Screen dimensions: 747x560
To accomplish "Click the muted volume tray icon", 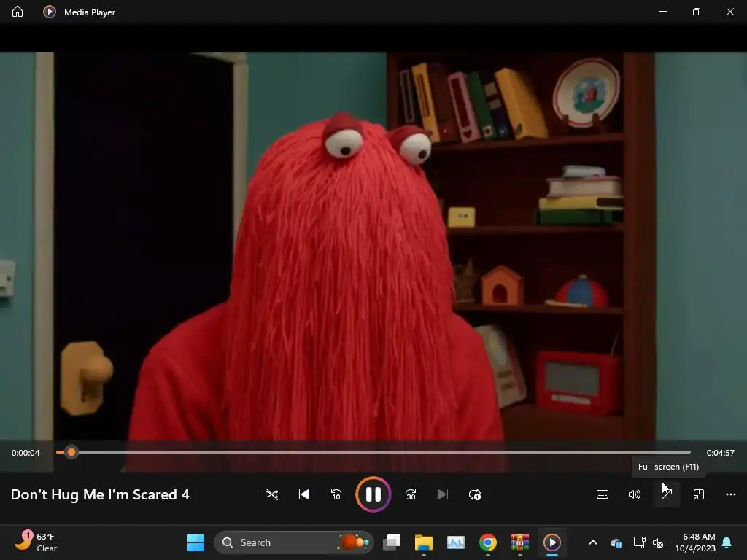I will (658, 542).
